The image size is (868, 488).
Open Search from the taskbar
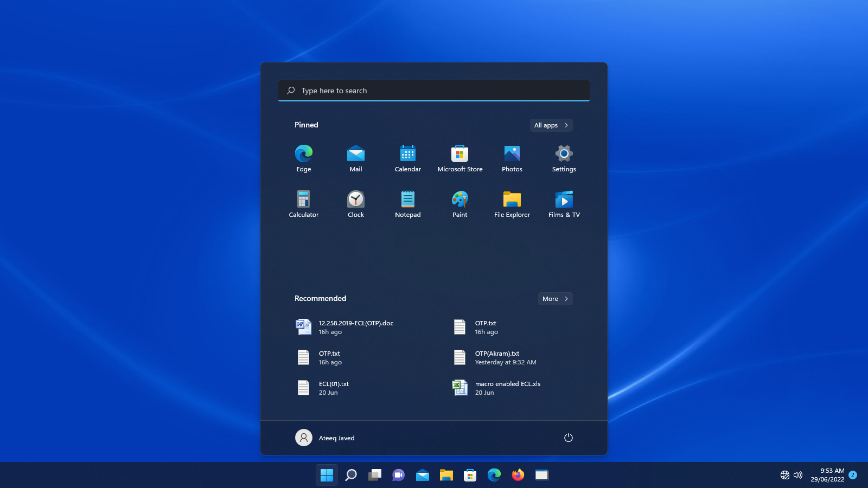[351, 475]
